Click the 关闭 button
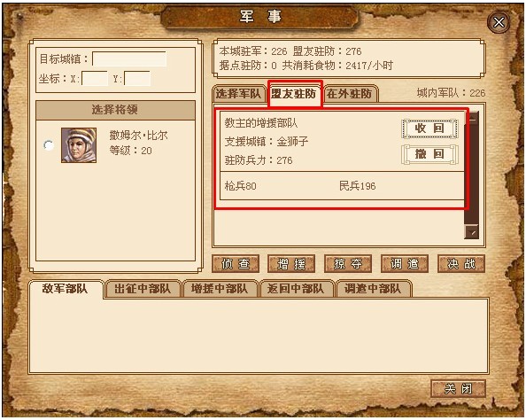The width and height of the screenshot is (526, 420). tap(458, 389)
